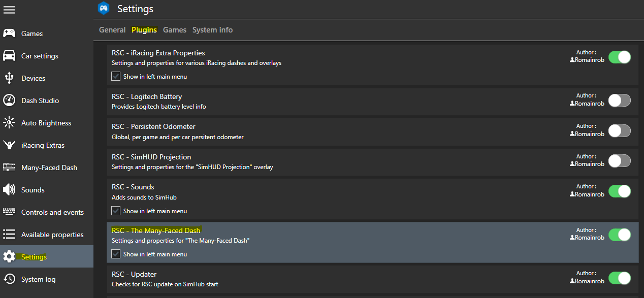
Task: Select the RSC - The Many-Faced Dash title
Action: coord(156,230)
